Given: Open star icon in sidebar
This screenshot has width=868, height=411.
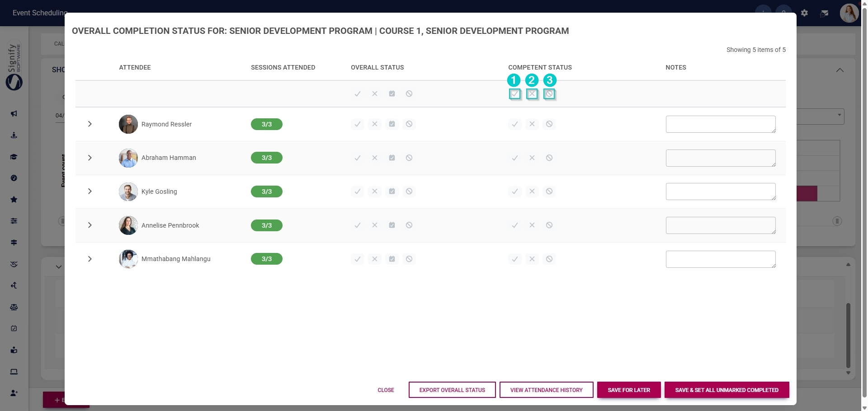Looking at the screenshot, I should click(14, 200).
